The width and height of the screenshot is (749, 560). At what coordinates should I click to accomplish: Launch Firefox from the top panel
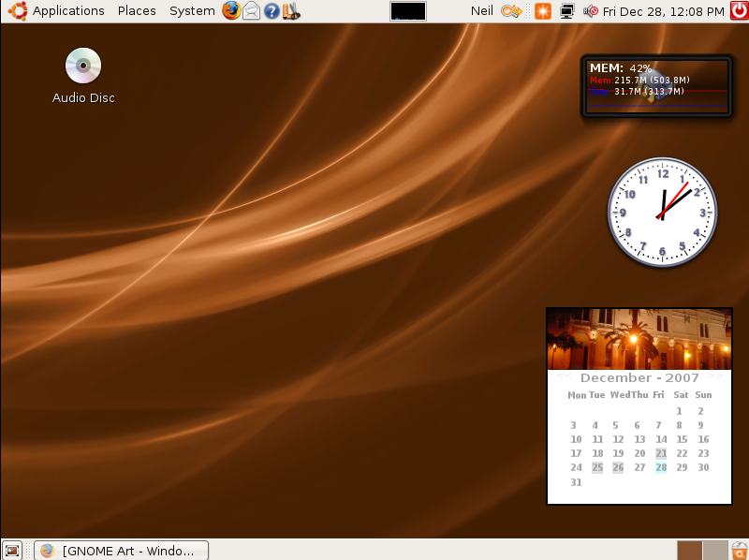tap(231, 11)
